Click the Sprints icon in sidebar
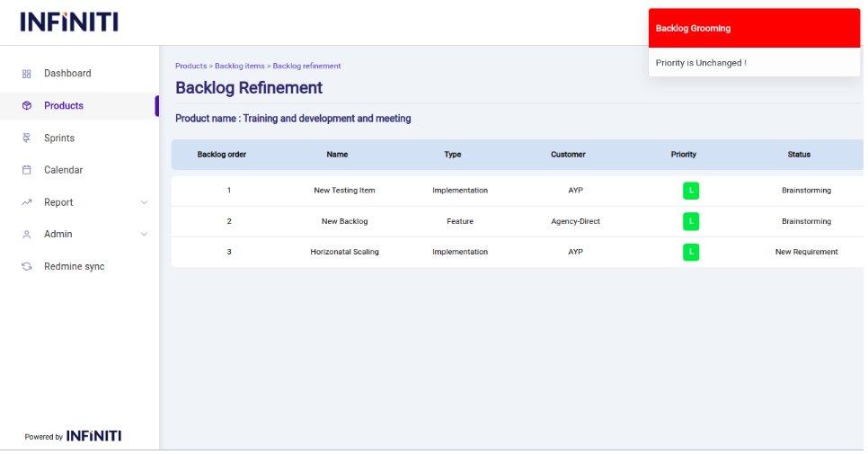868x454 pixels. [26, 138]
